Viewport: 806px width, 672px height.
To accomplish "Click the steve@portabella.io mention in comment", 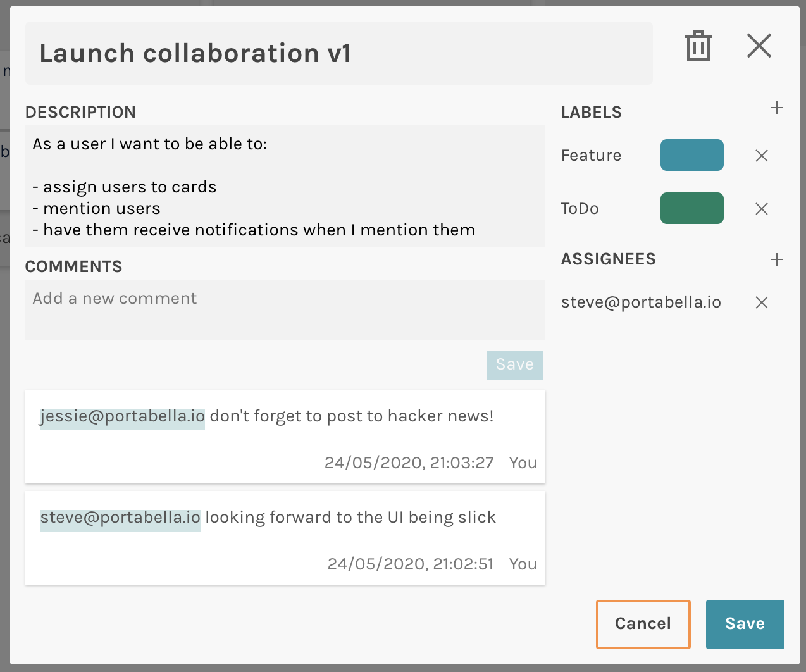I will (x=120, y=518).
